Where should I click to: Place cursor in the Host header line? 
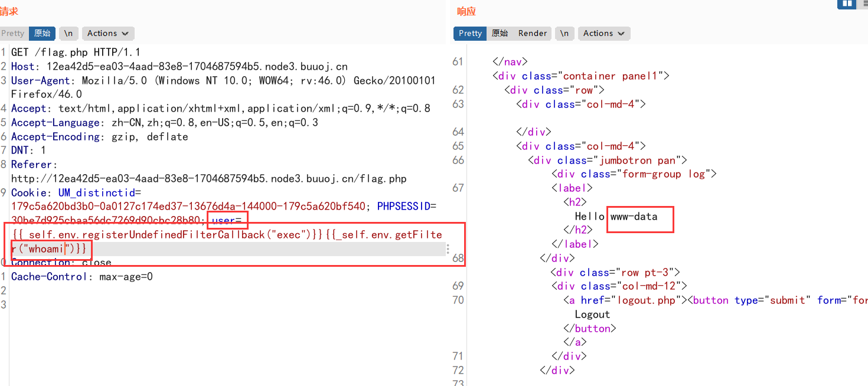tap(180, 67)
